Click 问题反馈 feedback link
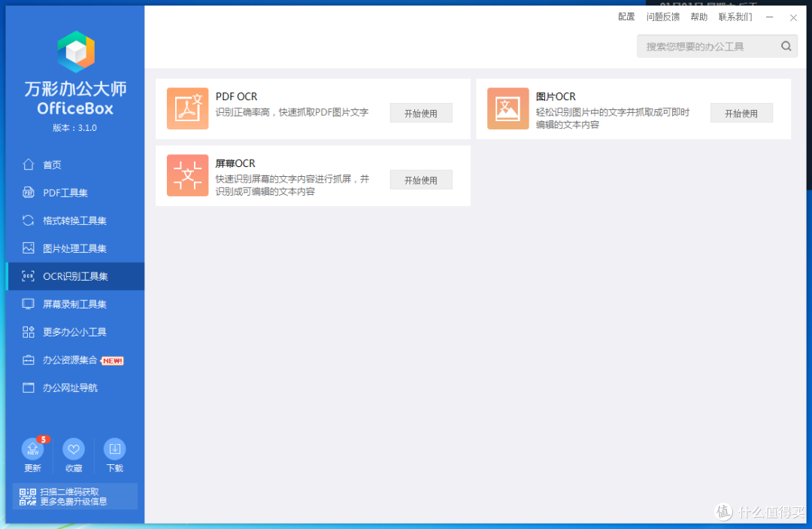 tap(662, 17)
